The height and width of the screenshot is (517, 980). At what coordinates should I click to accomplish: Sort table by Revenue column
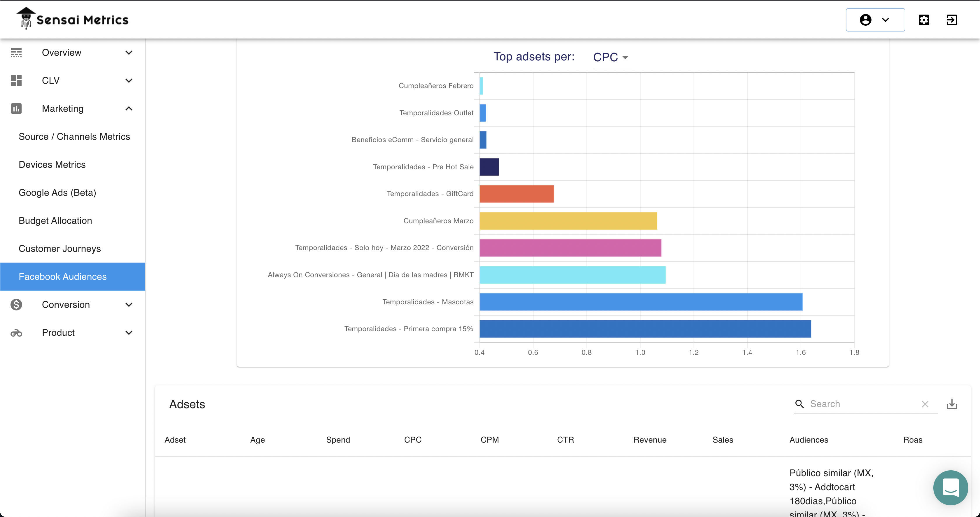650,440
